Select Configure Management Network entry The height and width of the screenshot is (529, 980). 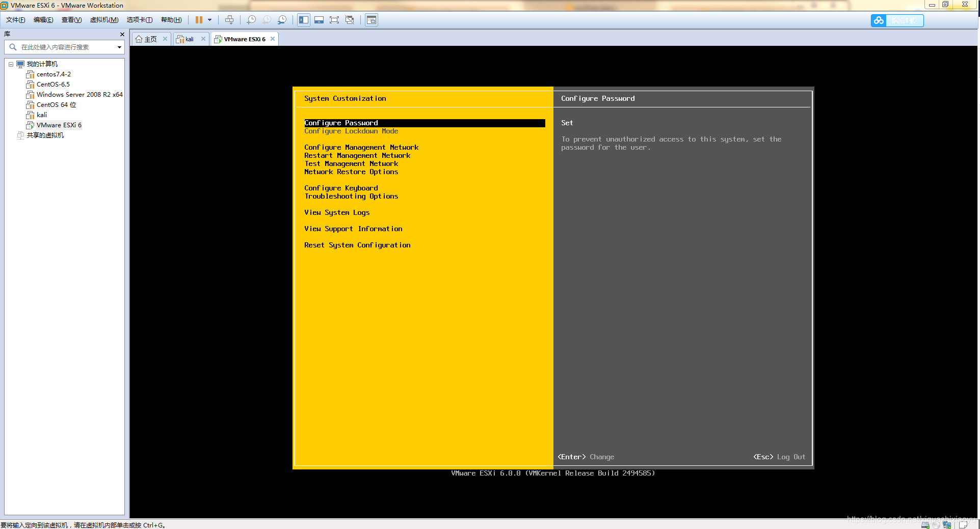click(x=361, y=148)
